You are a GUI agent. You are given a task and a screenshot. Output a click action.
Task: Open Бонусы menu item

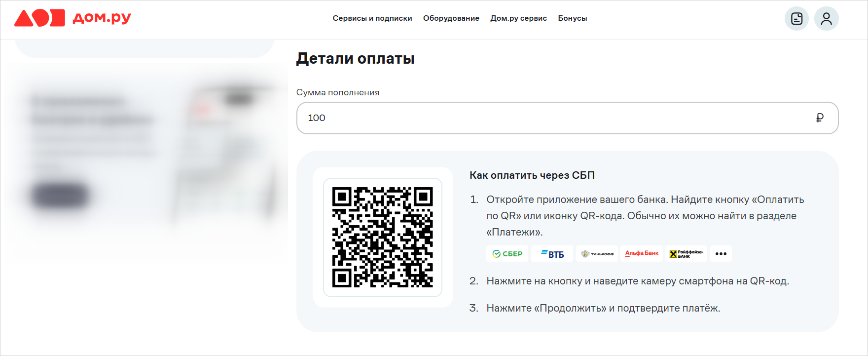573,18
